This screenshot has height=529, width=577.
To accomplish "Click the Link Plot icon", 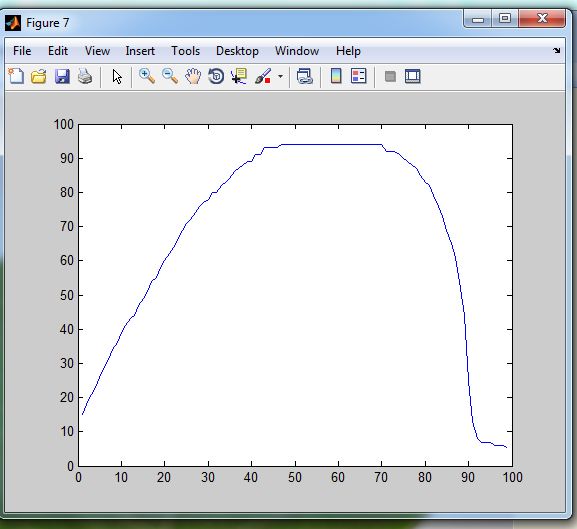I will pos(305,77).
